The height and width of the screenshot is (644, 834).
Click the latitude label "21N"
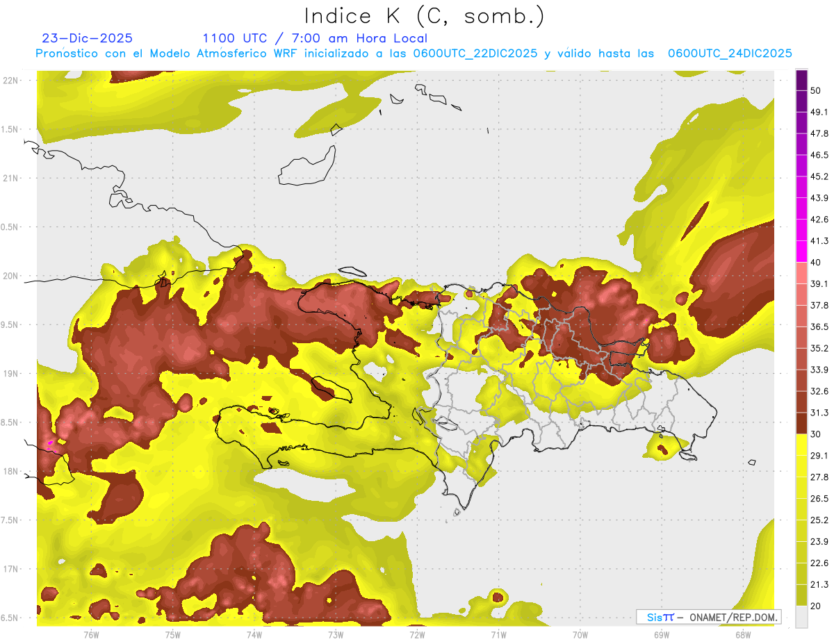tap(10, 179)
